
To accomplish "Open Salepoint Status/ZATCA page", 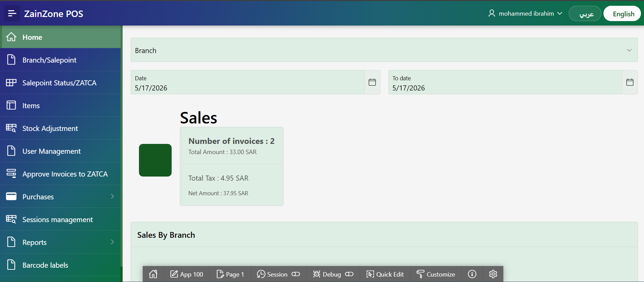I will (60, 83).
